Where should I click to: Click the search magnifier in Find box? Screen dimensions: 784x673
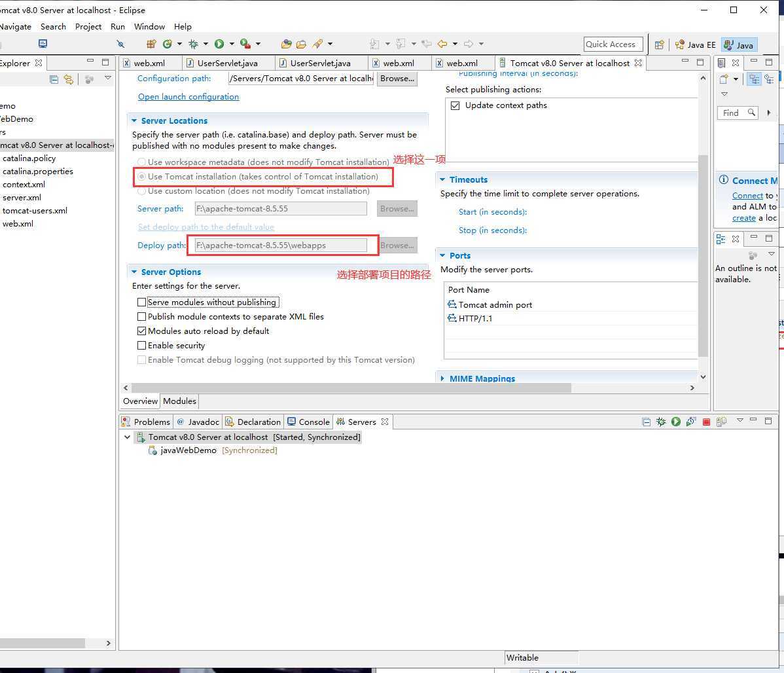click(x=751, y=113)
